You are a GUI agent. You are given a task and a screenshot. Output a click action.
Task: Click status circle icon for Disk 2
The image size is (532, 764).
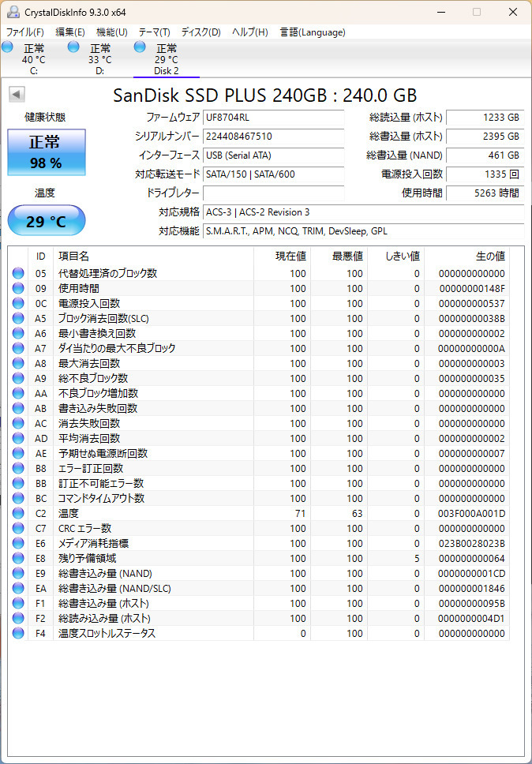[140, 47]
